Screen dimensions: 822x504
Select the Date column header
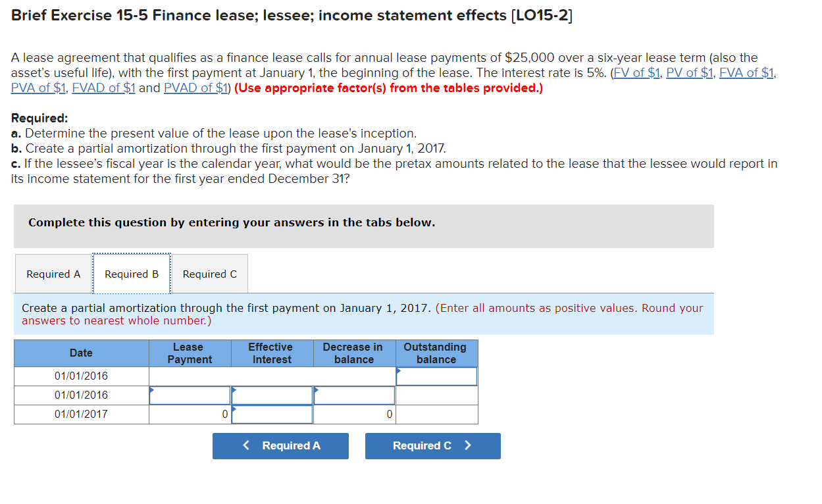pyautogui.click(x=80, y=353)
